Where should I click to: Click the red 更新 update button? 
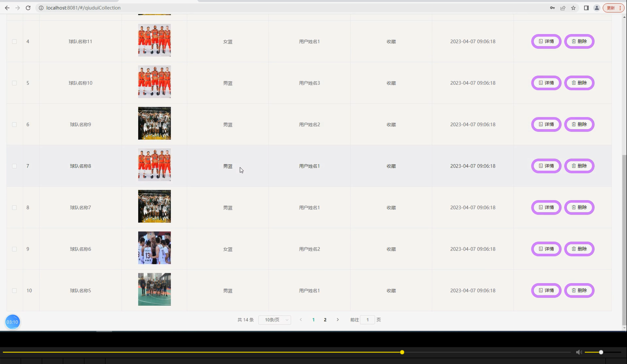(613, 8)
